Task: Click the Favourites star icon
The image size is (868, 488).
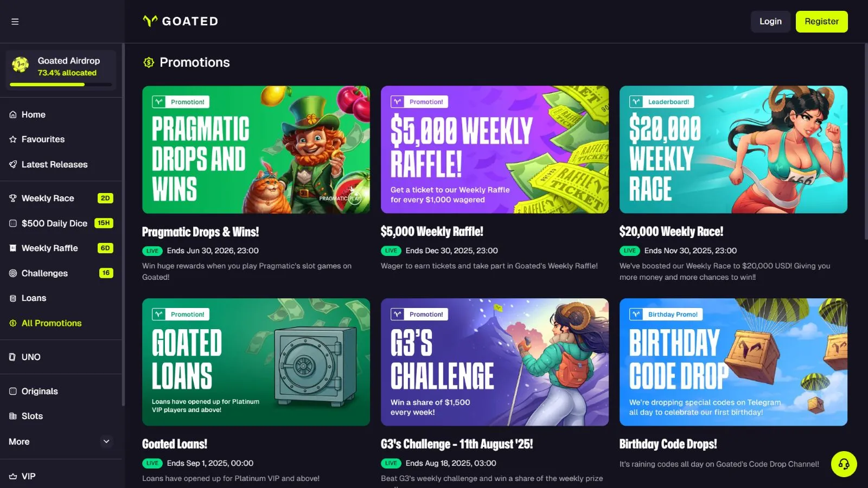Action: click(13, 139)
